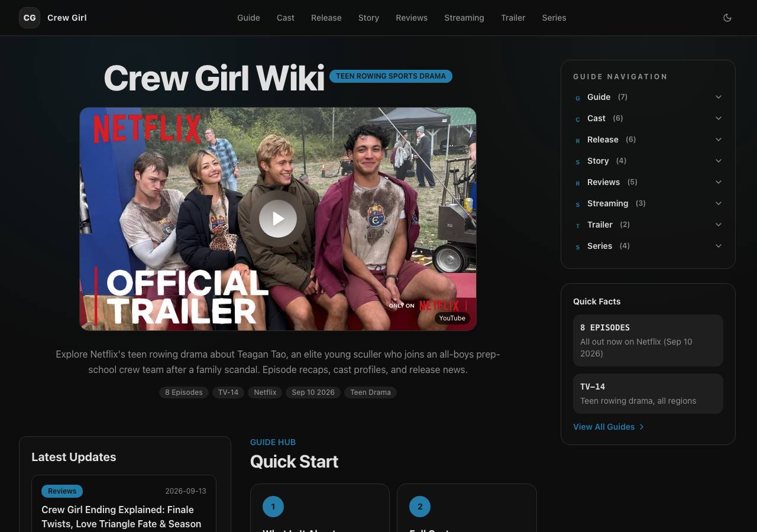The width and height of the screenshot is (757, 532).
Task: Click the GUIDE HUB label
Action: pyautogui.click(x=273, y=442)
